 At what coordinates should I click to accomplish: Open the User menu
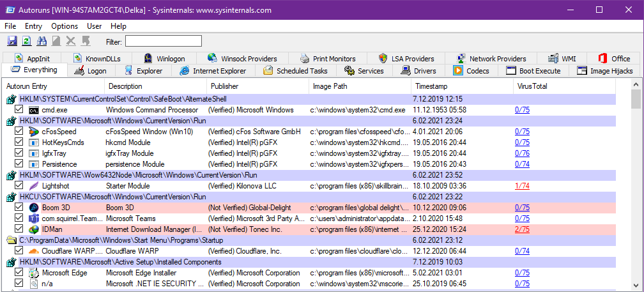94,26
